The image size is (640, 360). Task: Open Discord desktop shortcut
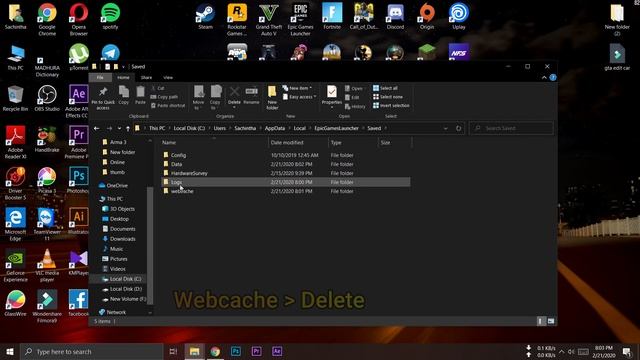[395, 17]
